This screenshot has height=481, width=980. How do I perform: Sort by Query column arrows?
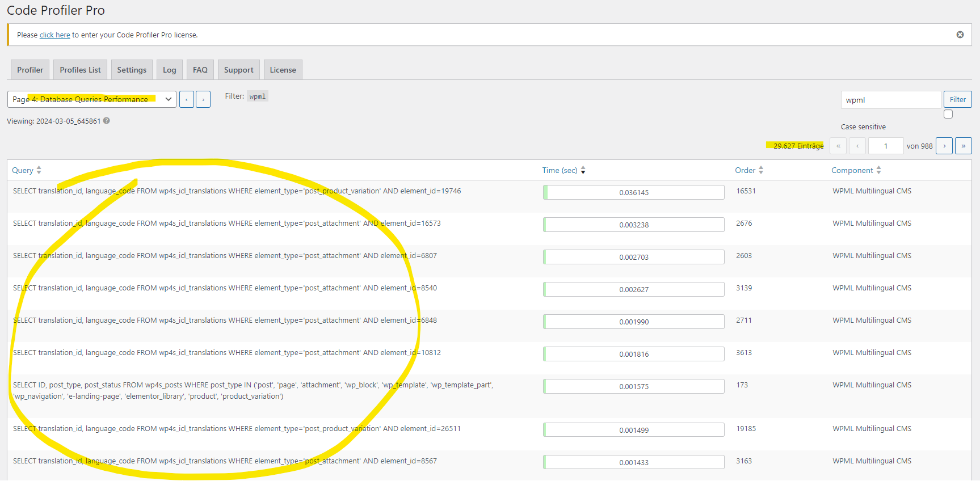point(39,170)
